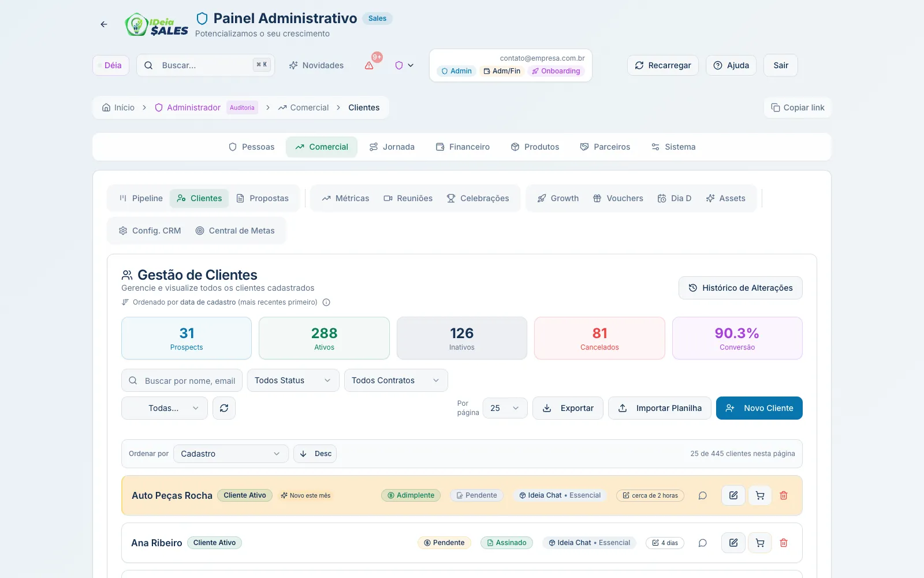This screenshot has height=578, width=924.
Task: Open the Growth sub-tab
Action: tap(558, 198)
